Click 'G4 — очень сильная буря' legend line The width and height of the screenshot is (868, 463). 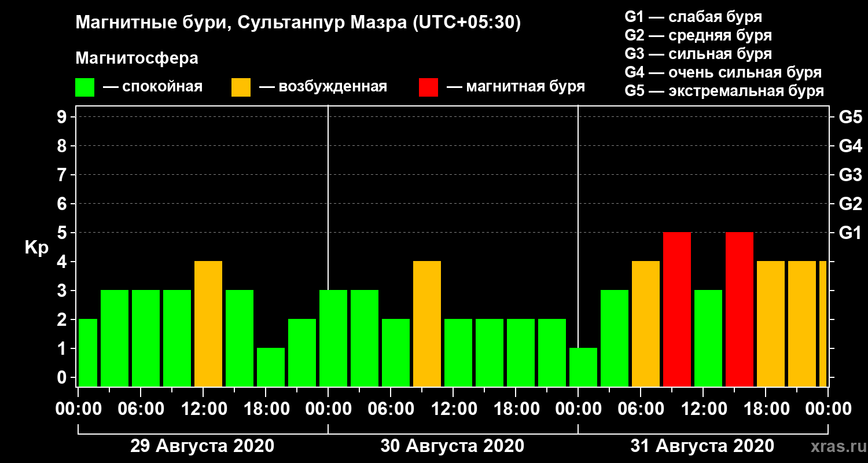click(x=723, y=72)
